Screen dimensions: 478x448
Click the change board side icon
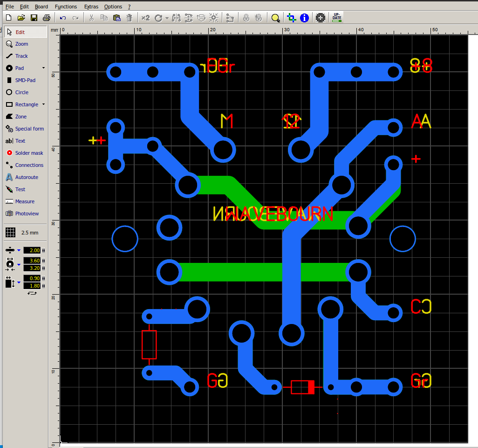point(201,18)
